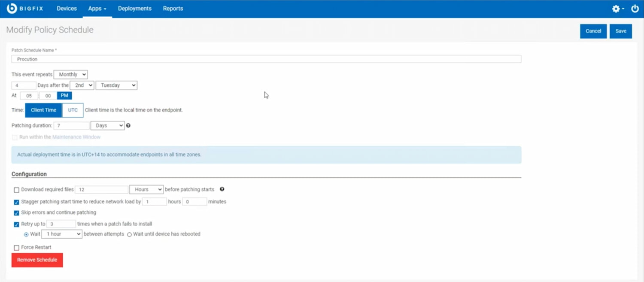Navigate to the Devices menu
This screenshot has height=282, width=644.
(67, 8)
